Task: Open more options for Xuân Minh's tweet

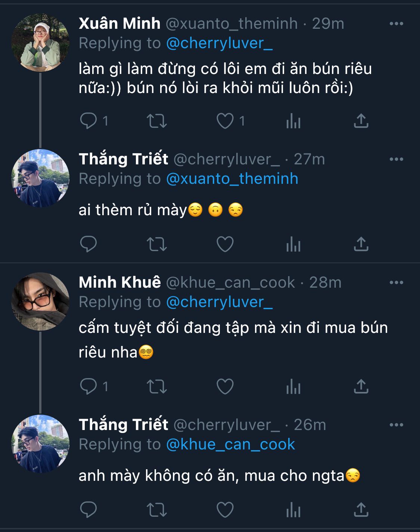Action: pos(396,24)
